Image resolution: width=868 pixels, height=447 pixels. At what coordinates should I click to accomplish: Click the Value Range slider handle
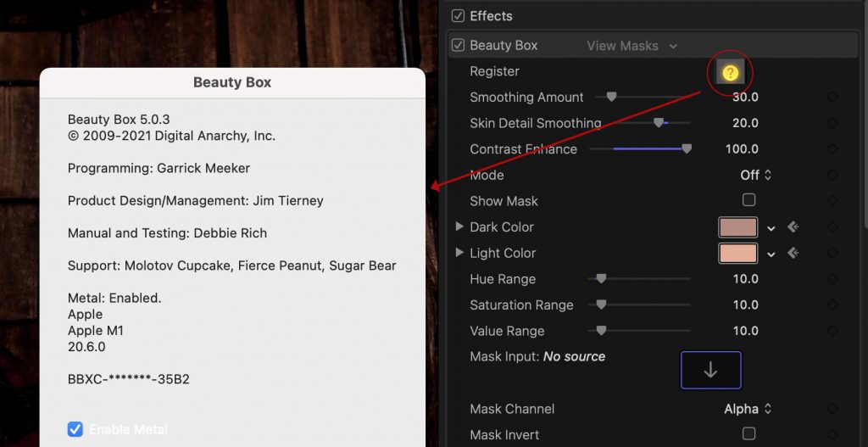click(601, 331)
